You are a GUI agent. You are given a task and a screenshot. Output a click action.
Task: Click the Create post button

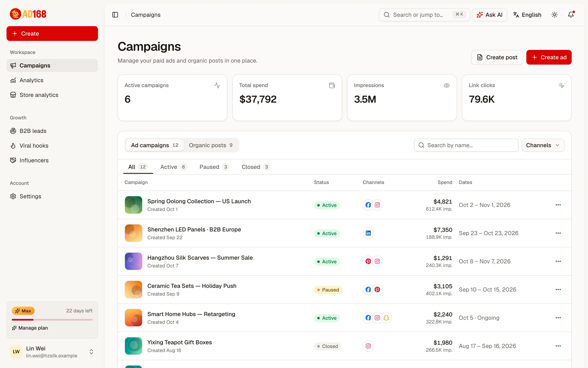[497, 57]
